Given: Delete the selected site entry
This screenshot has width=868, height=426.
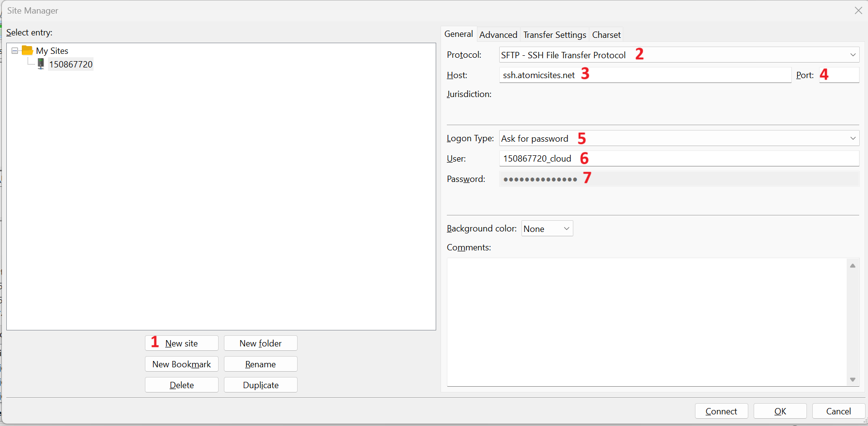Looking at the screenshot, I should 181,385.
